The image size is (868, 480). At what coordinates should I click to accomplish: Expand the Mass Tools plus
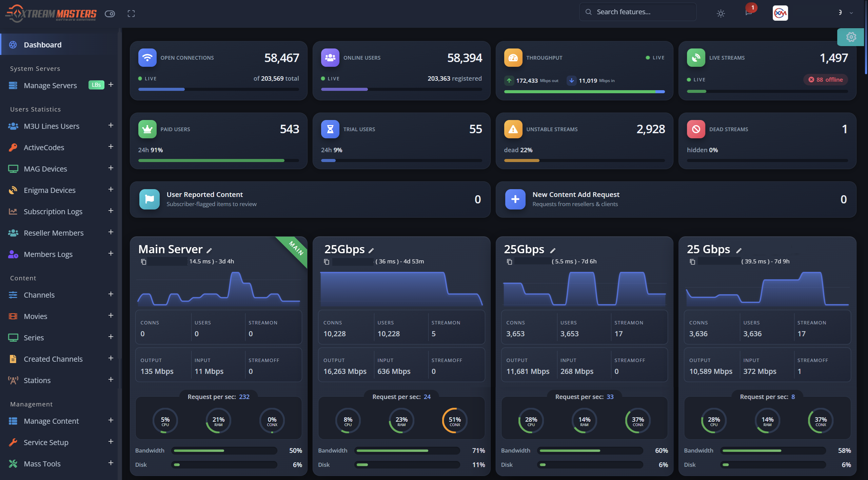pos(111,463)
